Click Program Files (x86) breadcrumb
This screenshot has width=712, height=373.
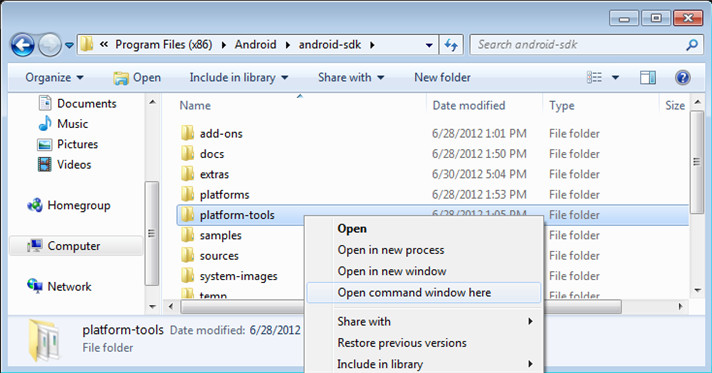(163, 45)
